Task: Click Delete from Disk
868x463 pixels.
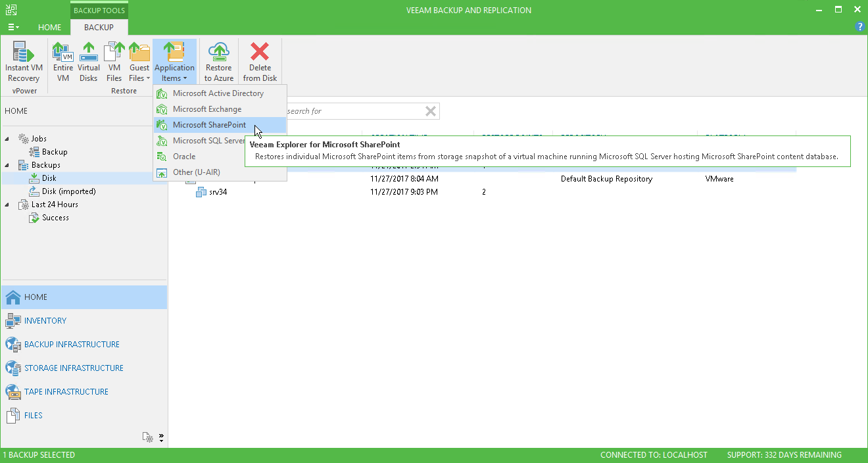Action: click(260, 62)
